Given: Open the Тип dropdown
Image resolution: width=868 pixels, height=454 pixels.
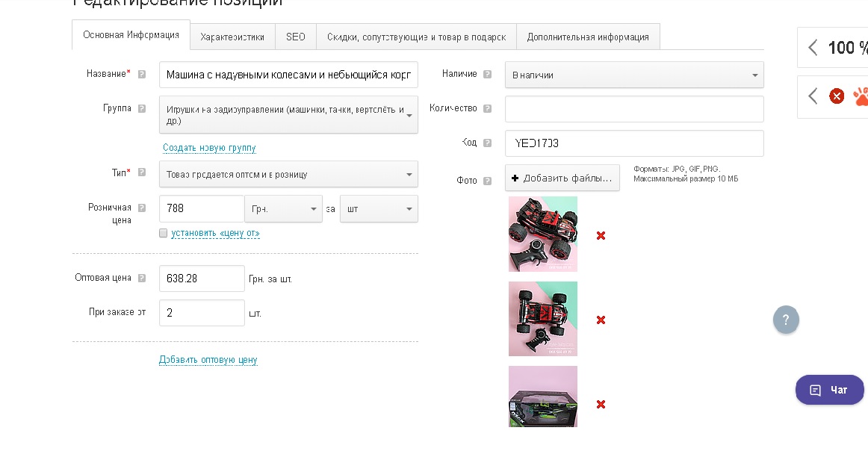Looking at the screenshot, I should pyautogui.click(x=288, y=175).
